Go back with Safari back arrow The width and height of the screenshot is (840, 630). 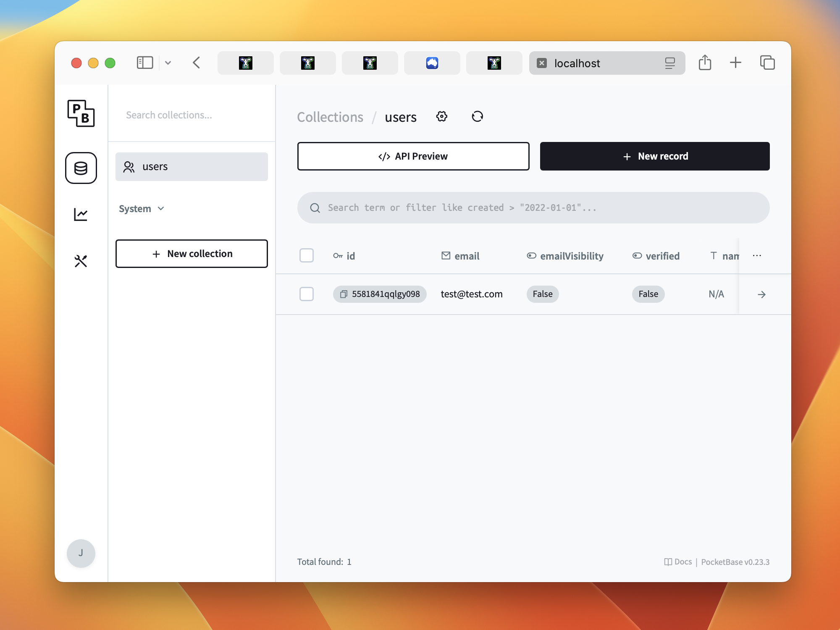(197, 63)
